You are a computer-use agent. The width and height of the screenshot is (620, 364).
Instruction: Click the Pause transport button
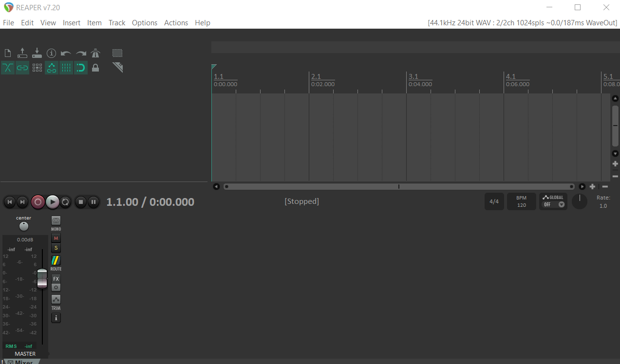[94, 201]
